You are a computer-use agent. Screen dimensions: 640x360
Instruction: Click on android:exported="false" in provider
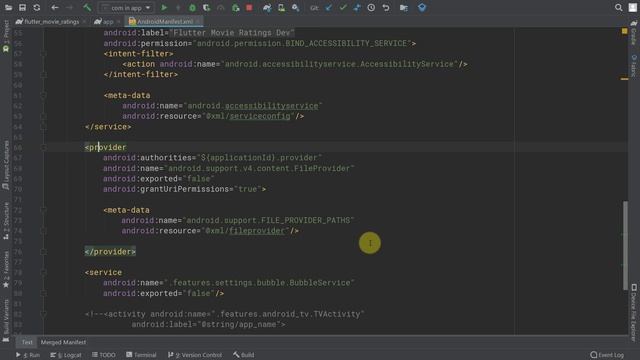point(159,179)
